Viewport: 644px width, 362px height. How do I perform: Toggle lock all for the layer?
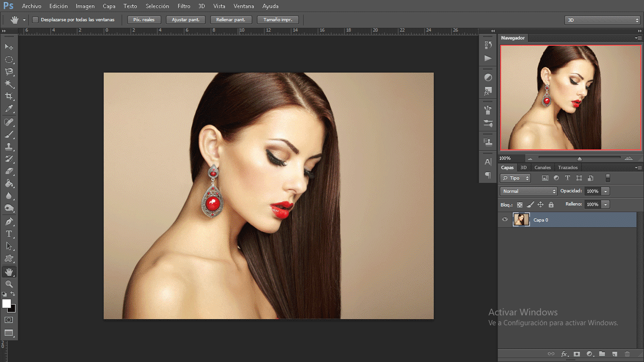(551, 205)
